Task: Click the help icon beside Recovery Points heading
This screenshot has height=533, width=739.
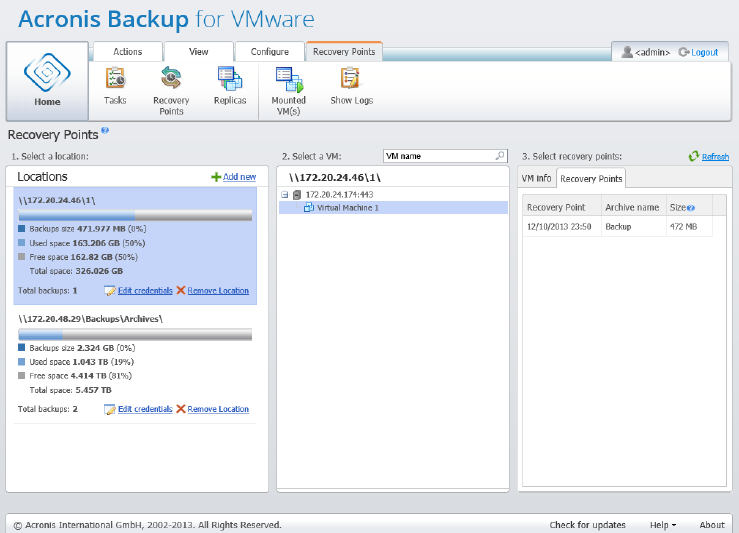Action: coord(105,131)
